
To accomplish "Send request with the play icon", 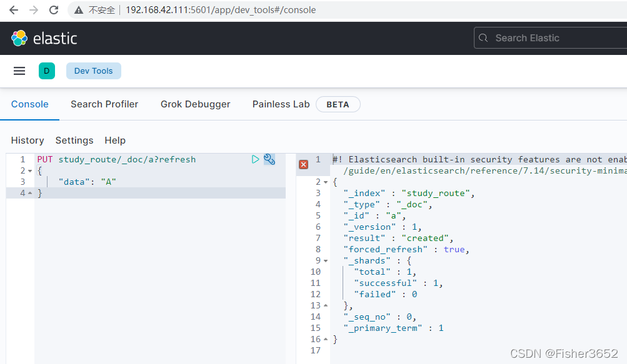I will tap(255, 159).
